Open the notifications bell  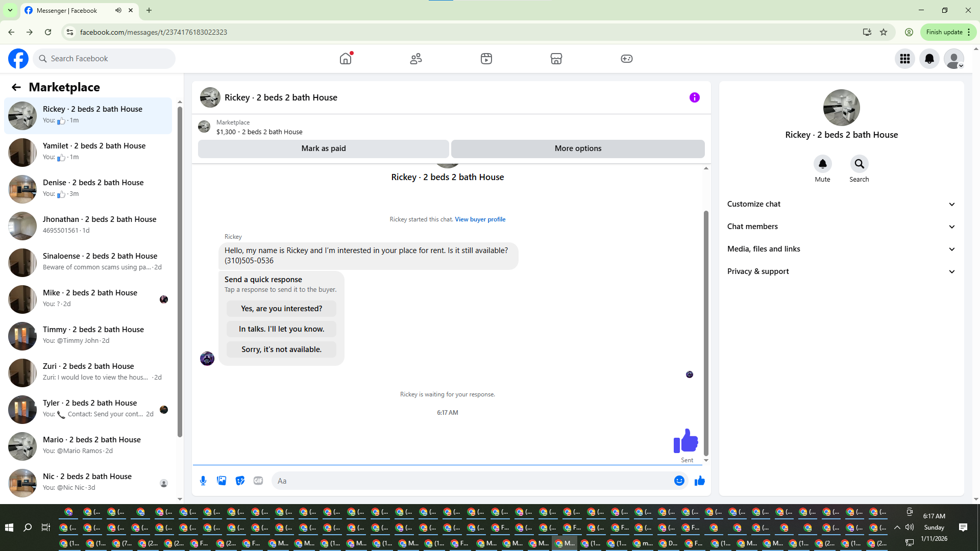pyautogui.click(x=929, y=59)
